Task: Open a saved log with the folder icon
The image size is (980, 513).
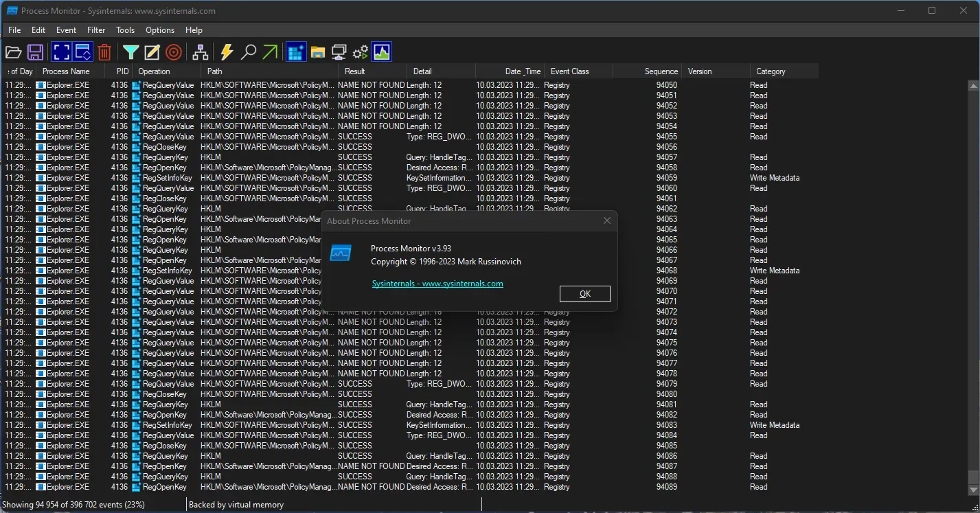Action: click(14, 52)
